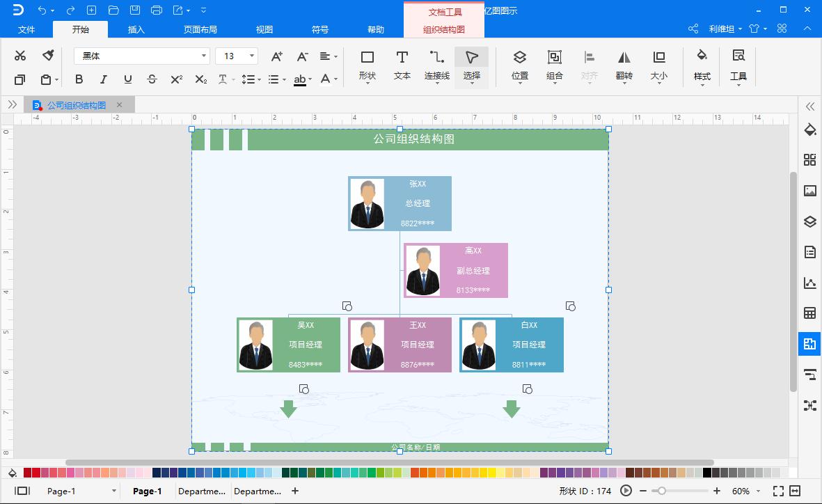Open the line spacing dropdown
The image size is (822, 504).
251,79
